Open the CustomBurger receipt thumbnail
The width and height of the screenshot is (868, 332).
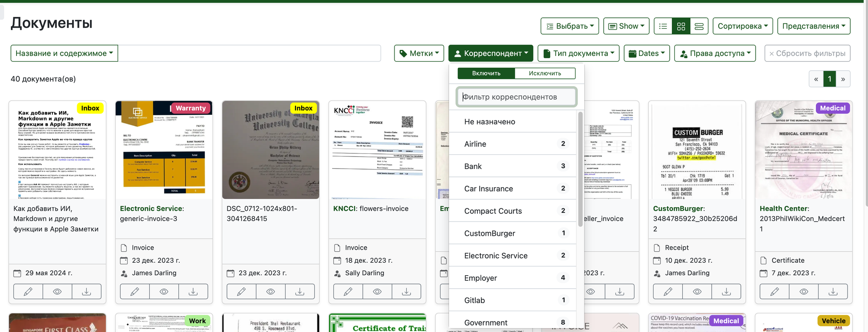[697, 150]
